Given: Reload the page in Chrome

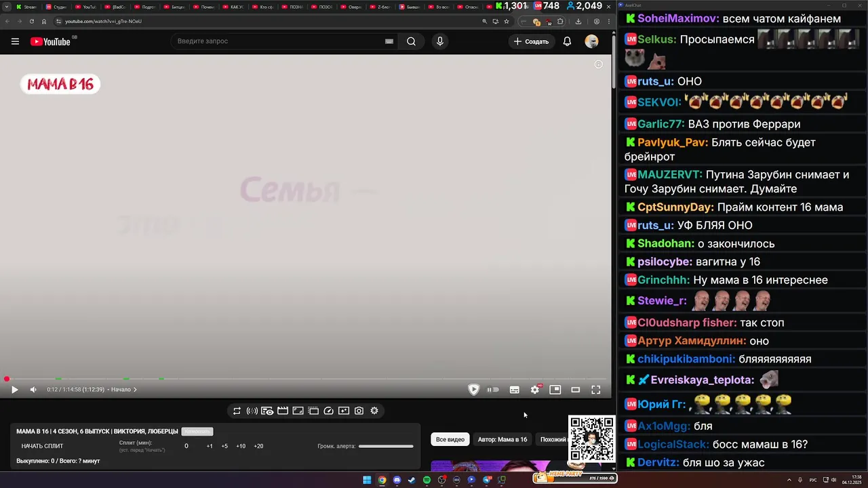Looking at the screenshot, I should tap(31, 21).
